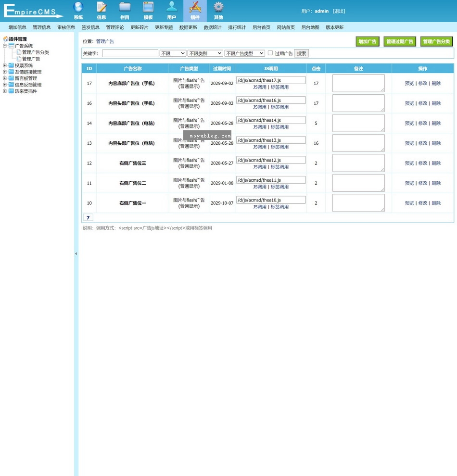Screen dimensions: 457x476
Task: Click JS调用 link for thea14.js
Action: pos(260,127)
